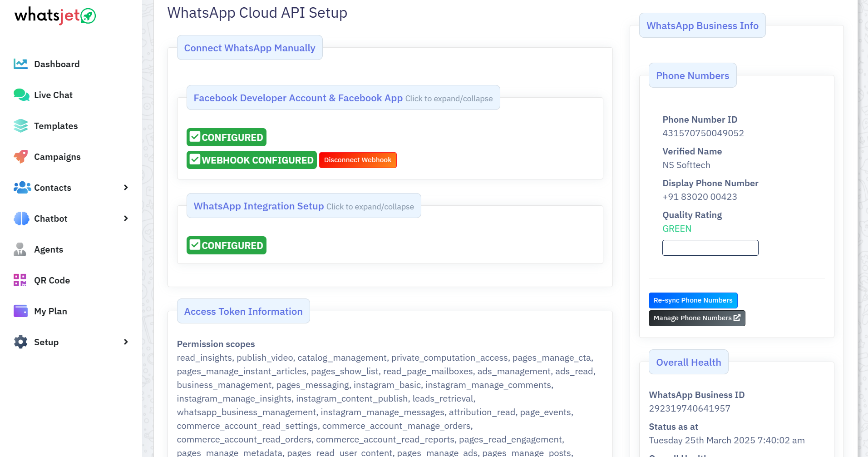
Task: Click the check icon on WEBHOOK CONFIGURED badge
Action: point(195,159)
